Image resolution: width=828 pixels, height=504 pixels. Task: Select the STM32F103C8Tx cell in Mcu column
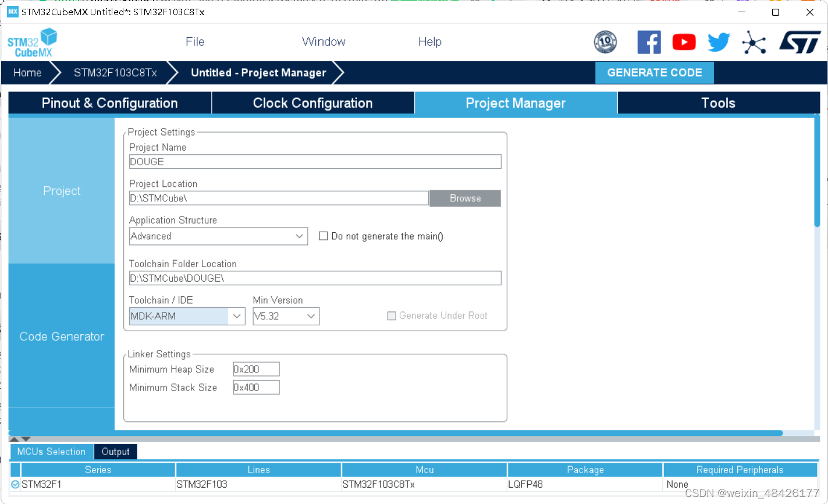425,484
